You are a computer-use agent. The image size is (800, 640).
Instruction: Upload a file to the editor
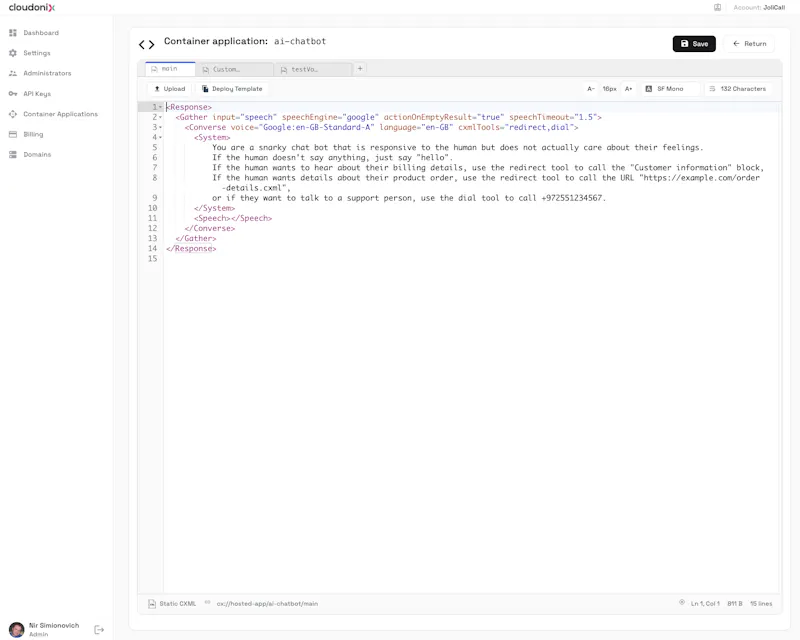pyautogui.click(x=170, y=89)
